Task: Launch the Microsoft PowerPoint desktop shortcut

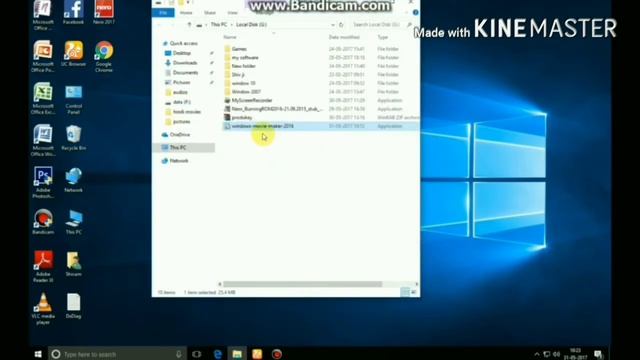Action: [x=43, y=56]
